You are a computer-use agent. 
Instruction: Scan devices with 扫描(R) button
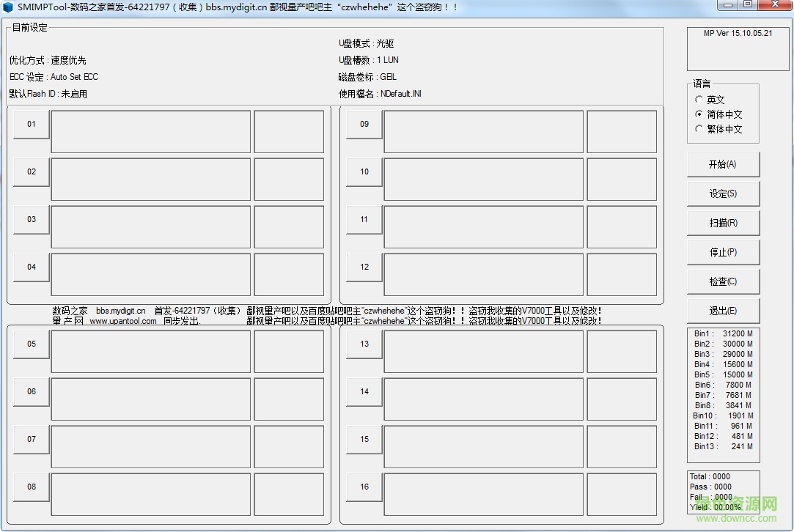(x=723, y=223)
